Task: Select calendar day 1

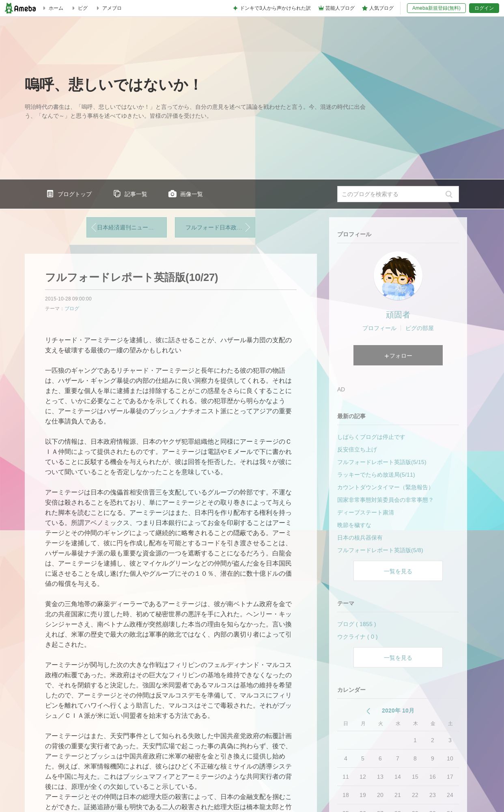Action: (415, 740)
